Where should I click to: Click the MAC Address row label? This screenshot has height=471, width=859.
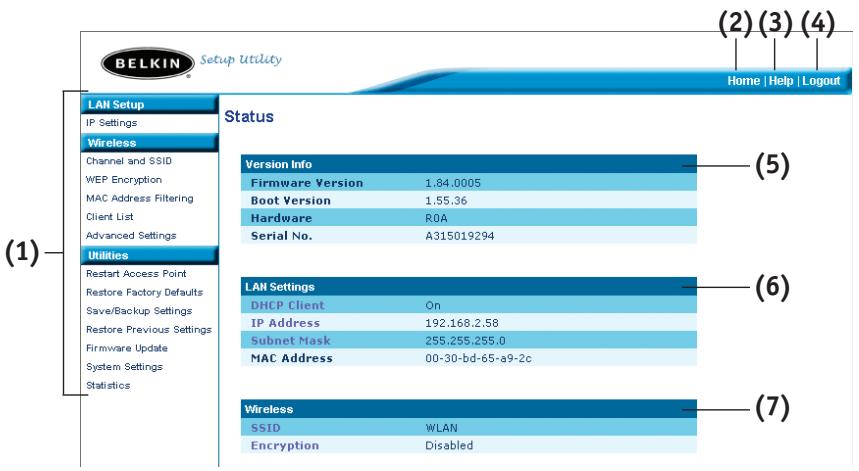[291, 358]
